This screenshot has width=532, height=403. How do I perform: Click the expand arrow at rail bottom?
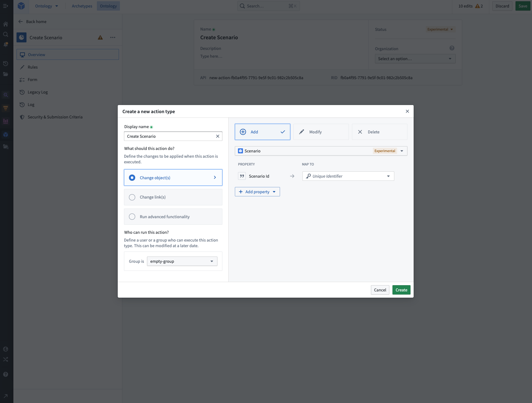[x=6, y=396]
